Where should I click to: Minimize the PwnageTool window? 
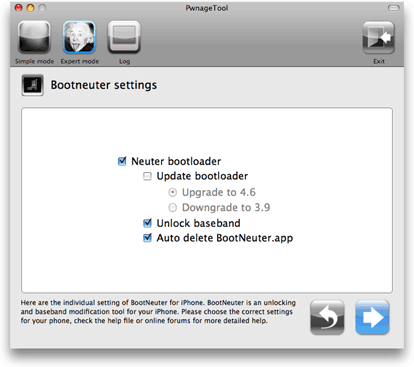tap(30, 8)
